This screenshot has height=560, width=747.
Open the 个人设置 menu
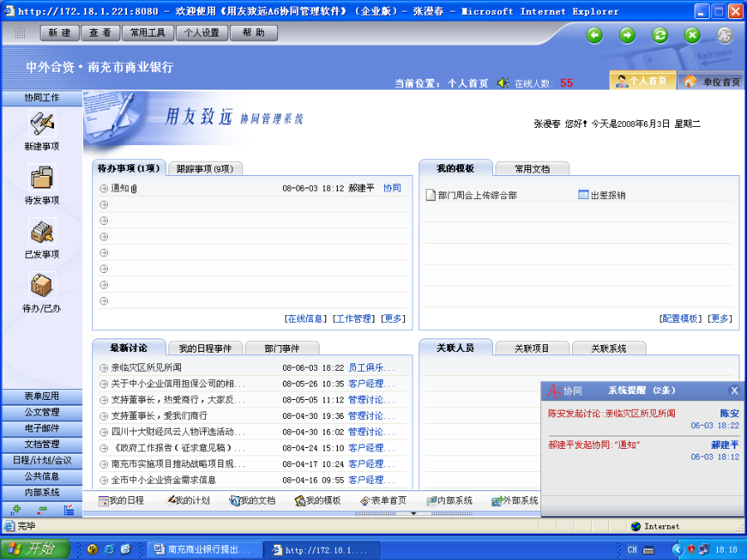coord(202,33)
